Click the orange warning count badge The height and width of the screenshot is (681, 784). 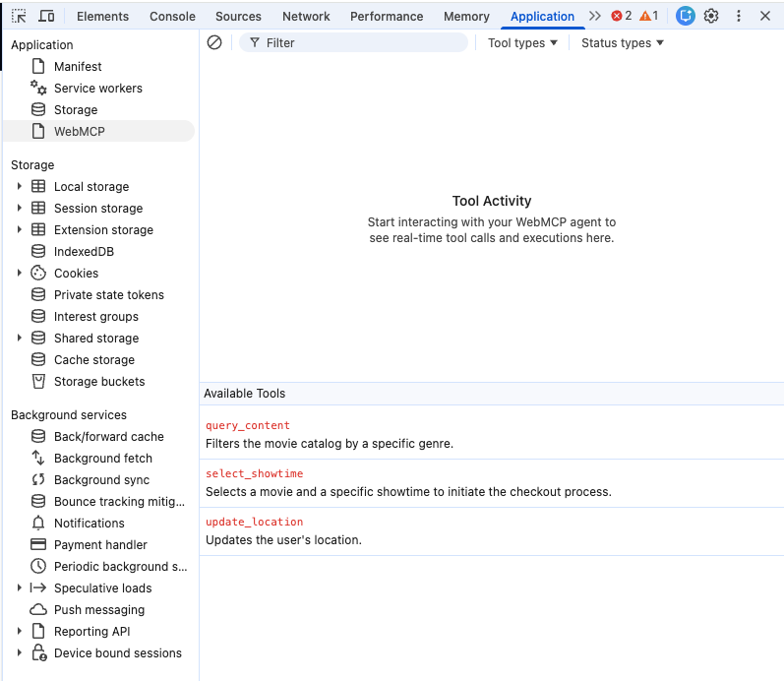coord(648,16)
